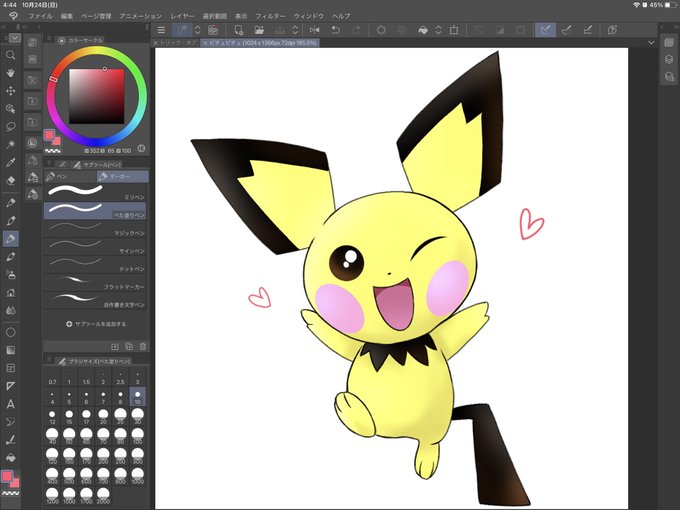This screenshot has height=510, width=680.
Task: Duplicate sub tool icon next to trash
Action: tap(129, 347)
